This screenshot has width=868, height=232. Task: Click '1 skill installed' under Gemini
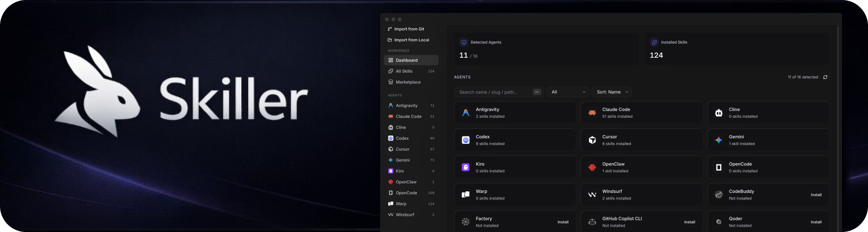(742, 144)
